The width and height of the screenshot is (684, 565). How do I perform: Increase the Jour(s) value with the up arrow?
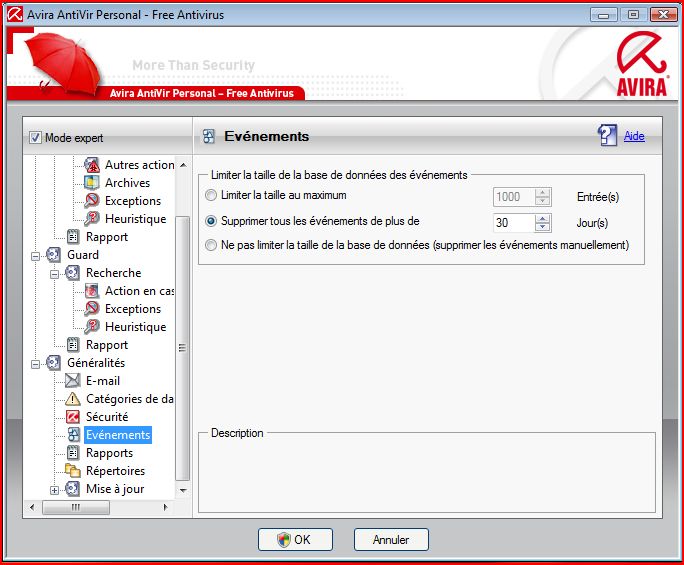click(543, 218)
